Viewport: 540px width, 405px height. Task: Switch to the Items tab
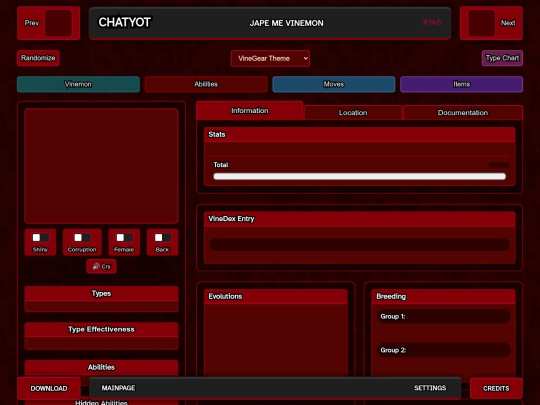[x=461, y=84]
